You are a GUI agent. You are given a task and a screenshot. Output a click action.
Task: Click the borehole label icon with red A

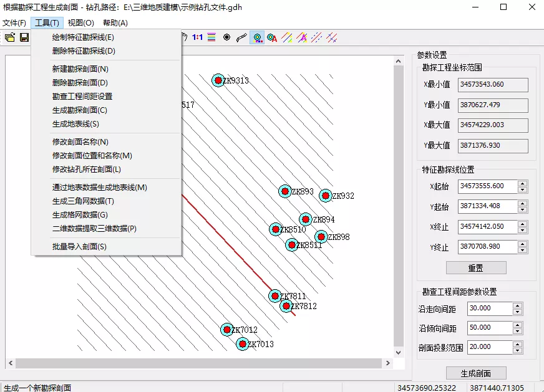(272, 37)
